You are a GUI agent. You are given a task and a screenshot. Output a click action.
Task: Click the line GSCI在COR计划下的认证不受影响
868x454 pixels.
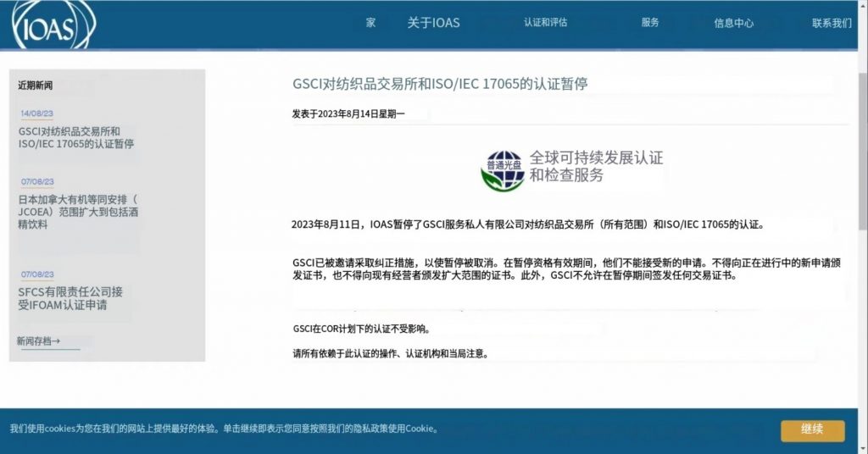click(x=361, y=329)
